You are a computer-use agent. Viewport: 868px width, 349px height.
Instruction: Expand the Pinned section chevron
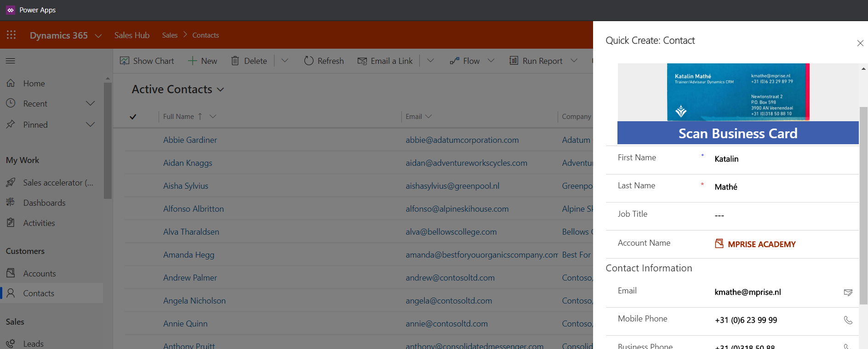91,124
